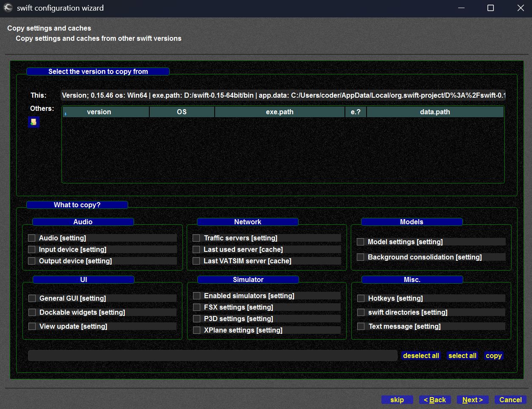Click the current version info text field
The height and width of the screenshot is (409, 532).
pyautogui.click(x=283, y=95)
